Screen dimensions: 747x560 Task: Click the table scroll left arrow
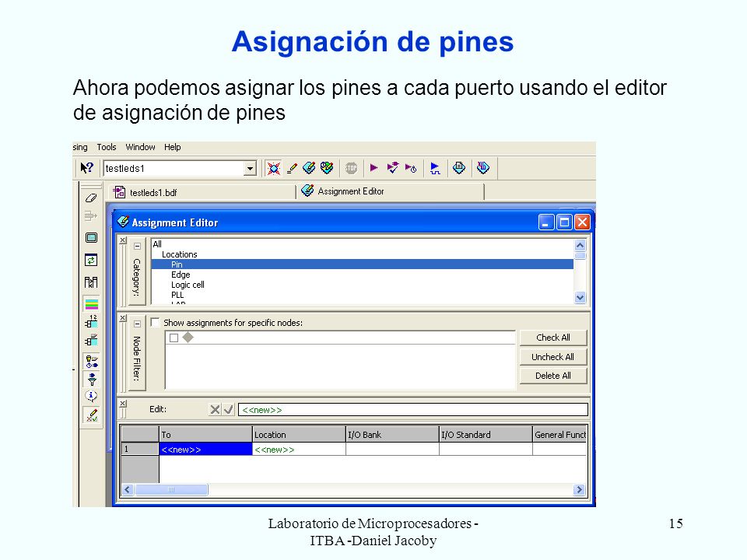tap(128, 489)
